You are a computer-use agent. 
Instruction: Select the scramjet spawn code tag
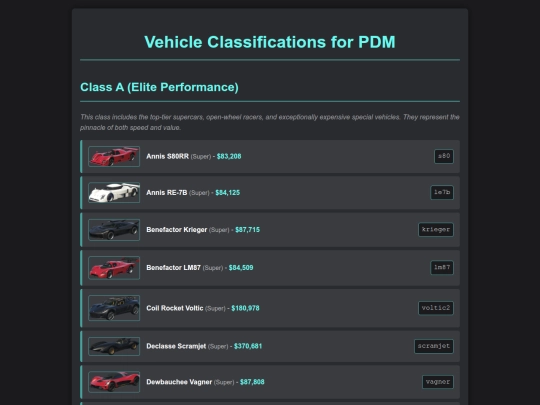(434, 346)
